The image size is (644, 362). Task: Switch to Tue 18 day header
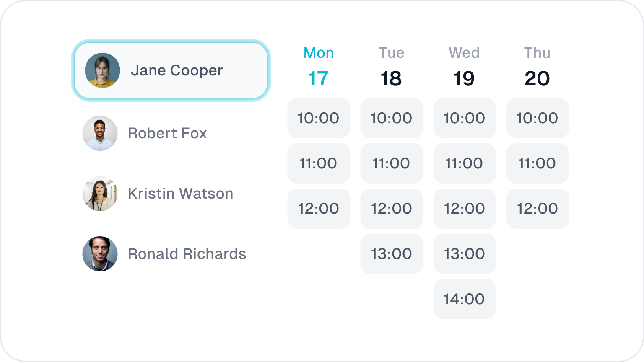point(391,67)
